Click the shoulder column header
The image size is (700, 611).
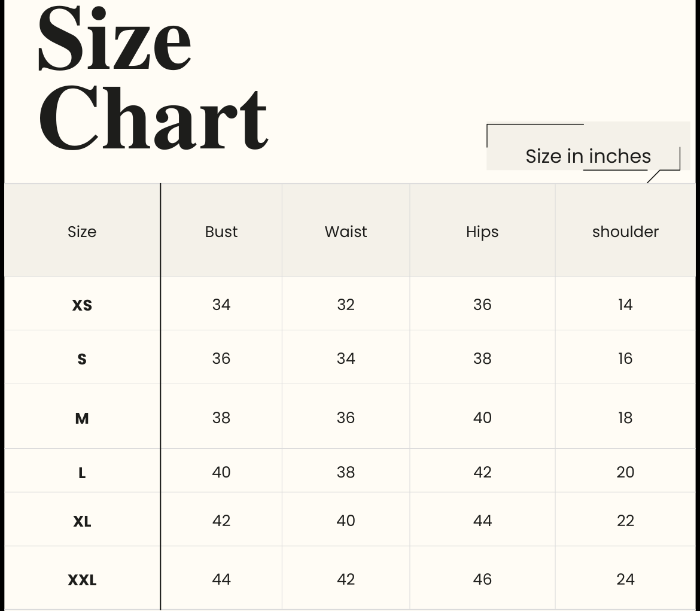(x=625, y=232)
